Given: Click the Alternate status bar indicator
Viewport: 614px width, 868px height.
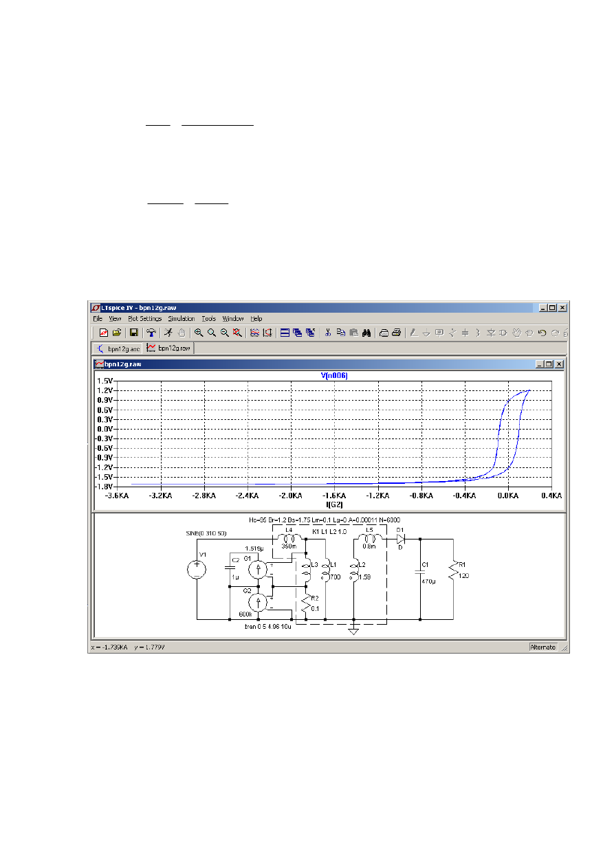Looking at the screenshot, I should pos(543,647).
